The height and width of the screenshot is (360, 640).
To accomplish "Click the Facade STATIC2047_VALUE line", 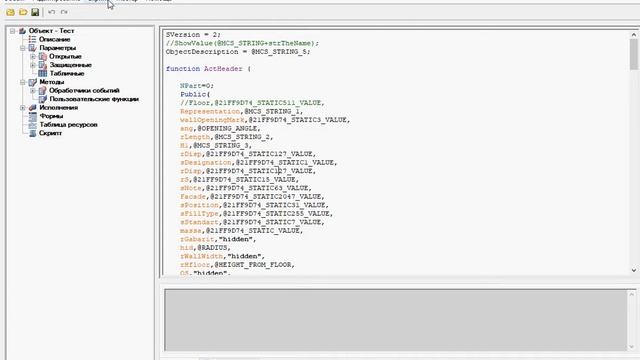I will click(x=252, y=197).
